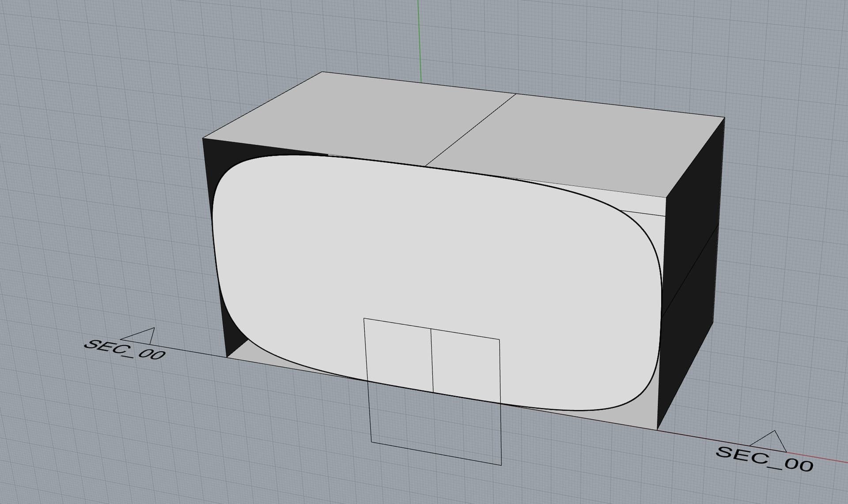Select the vertical divider inside the small rectangle
This screenshot has width=848, height=504.
432,360
